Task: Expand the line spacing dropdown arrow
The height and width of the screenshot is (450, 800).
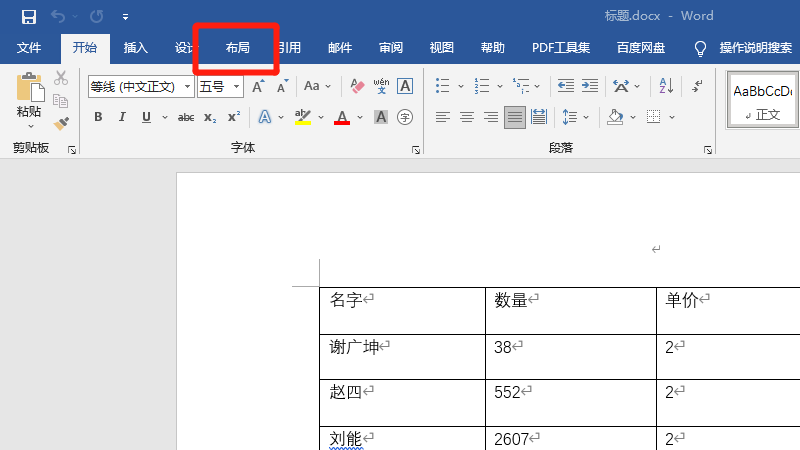Action: coord(587,118)
